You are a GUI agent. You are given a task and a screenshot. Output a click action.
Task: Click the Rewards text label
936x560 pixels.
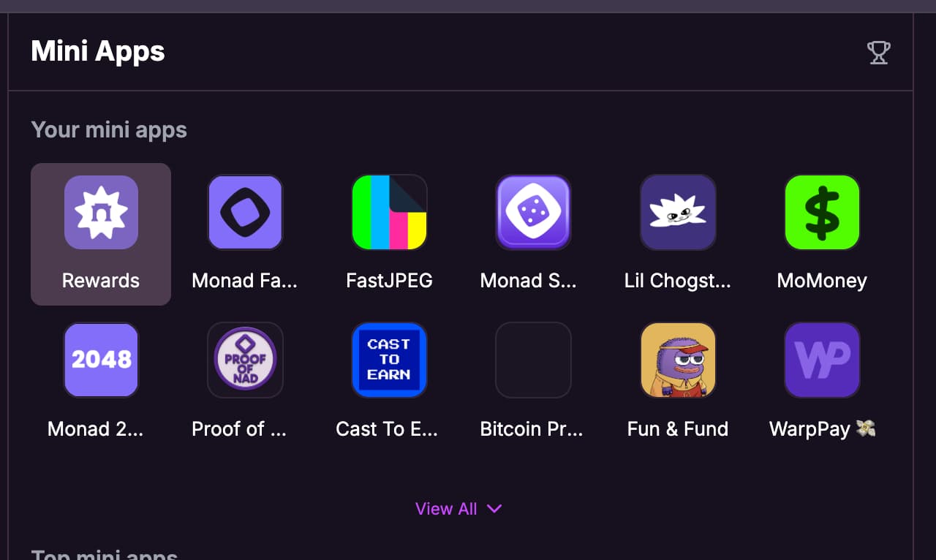click(101, 281)
